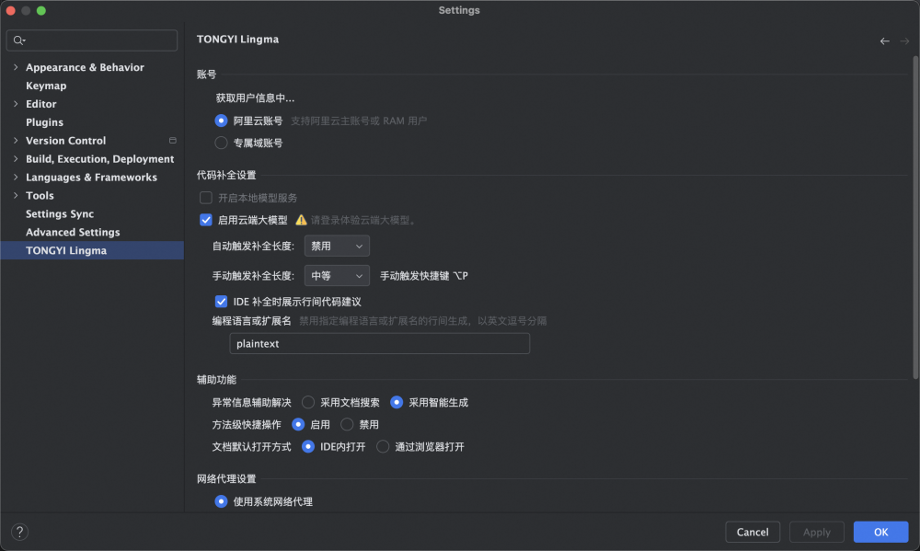
Task: Open the Keymap settings page
Action: tap(46, 86)
